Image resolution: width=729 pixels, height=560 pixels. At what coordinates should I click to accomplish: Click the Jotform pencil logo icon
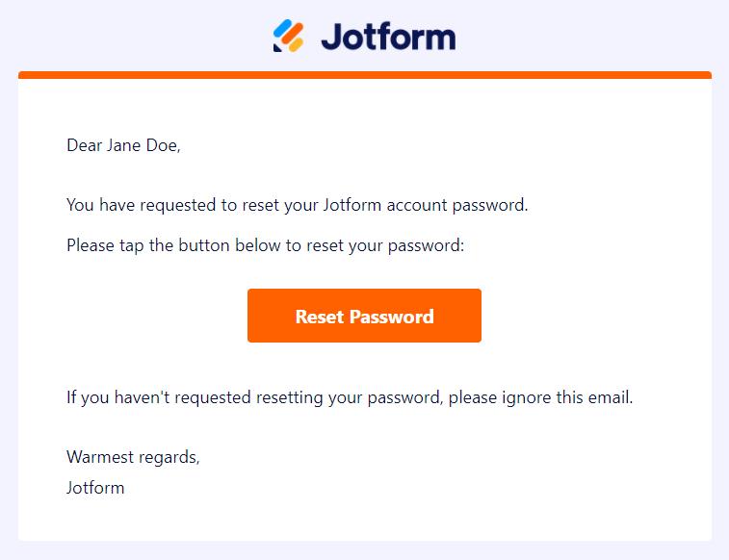pyautogui.click(x=288, y=37)
